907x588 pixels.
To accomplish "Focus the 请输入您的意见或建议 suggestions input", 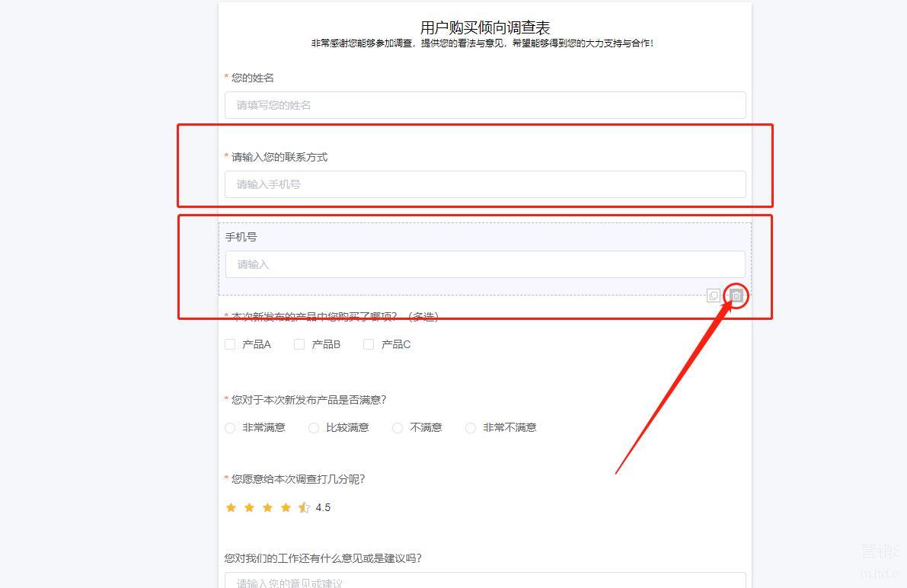I will coord(485,581).
